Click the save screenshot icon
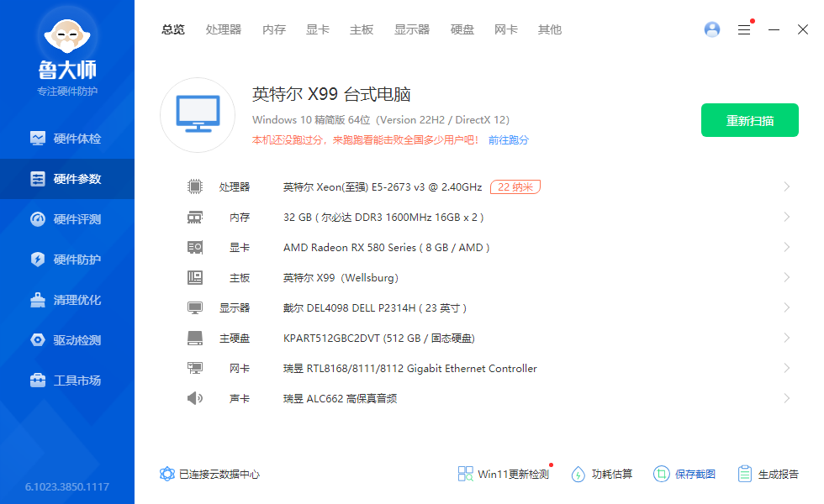The width and height of the screenshot is (824, 504). click(661, 474)
